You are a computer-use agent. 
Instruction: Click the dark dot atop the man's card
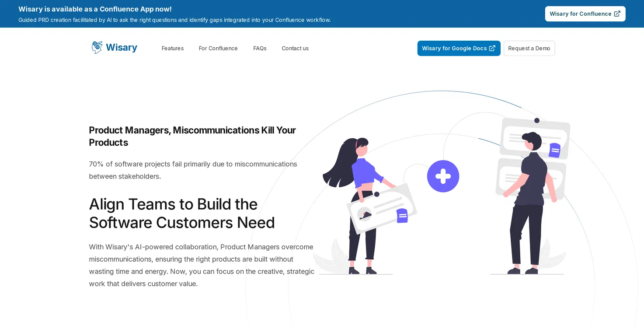(537, 120)
